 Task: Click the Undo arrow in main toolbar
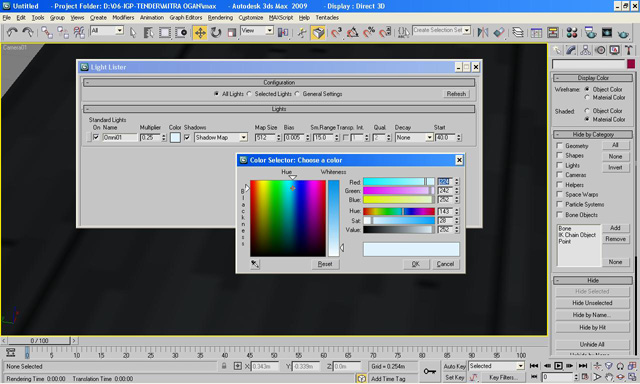pyautogui.click(x=12, y=32)
